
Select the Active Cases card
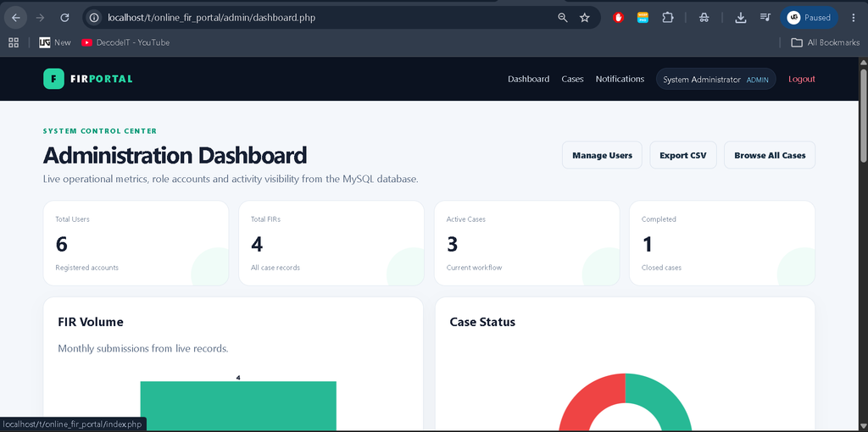(527, 243)
